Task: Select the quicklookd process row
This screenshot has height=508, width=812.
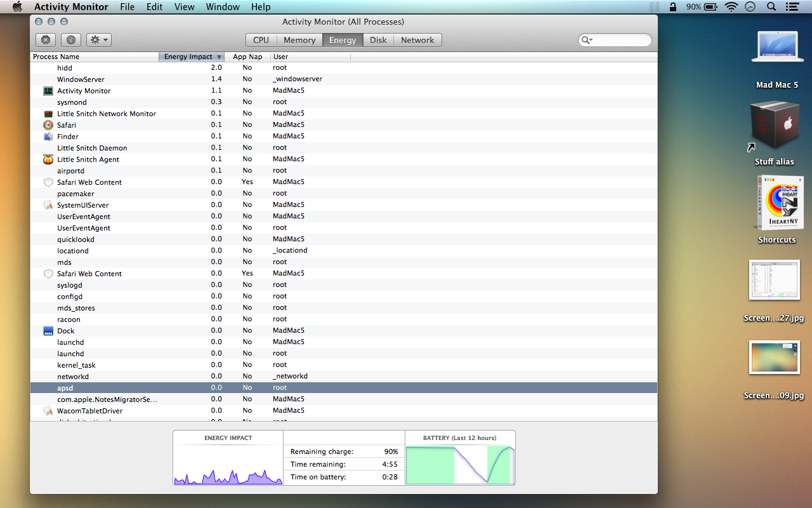Action: 343,239
